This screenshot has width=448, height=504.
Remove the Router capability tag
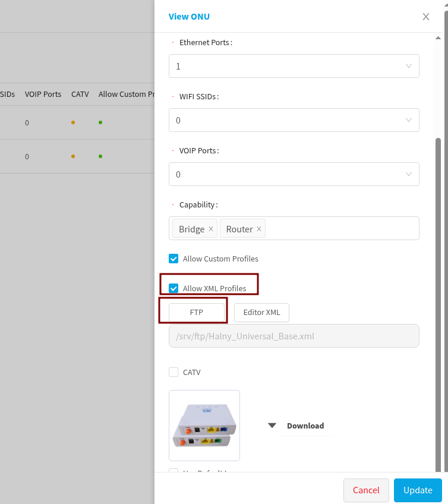pos(258,229)
